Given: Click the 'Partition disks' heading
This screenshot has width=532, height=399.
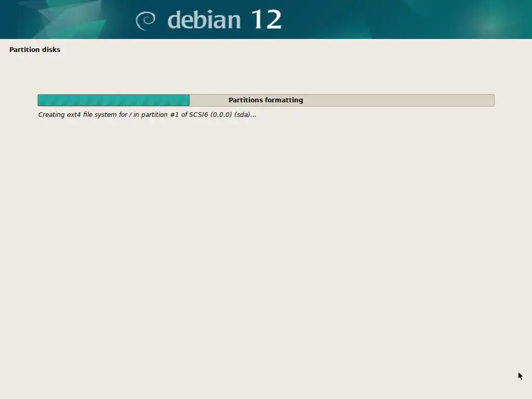Looking at the screenshot, I should pyautogui.click(x=35, y=49).
